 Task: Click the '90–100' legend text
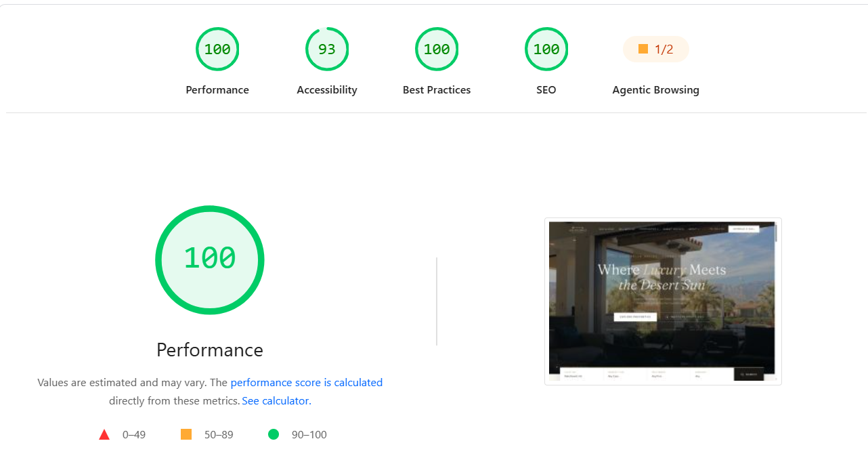309,435
